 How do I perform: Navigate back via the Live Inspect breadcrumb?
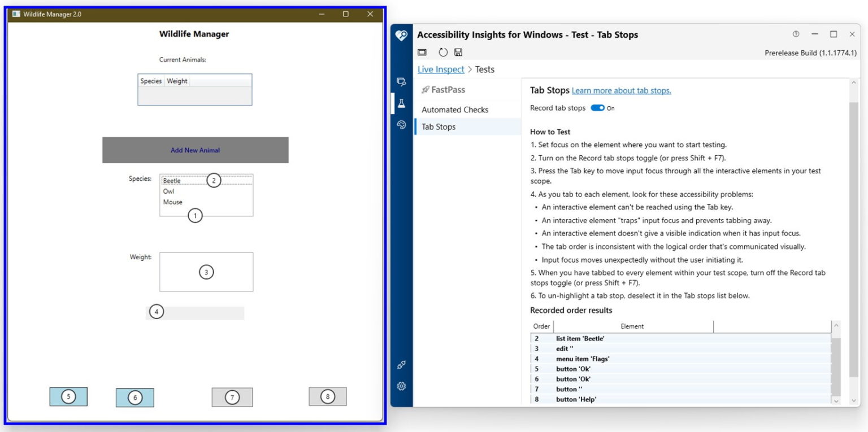pyautogui.click(x=440, y=69)
